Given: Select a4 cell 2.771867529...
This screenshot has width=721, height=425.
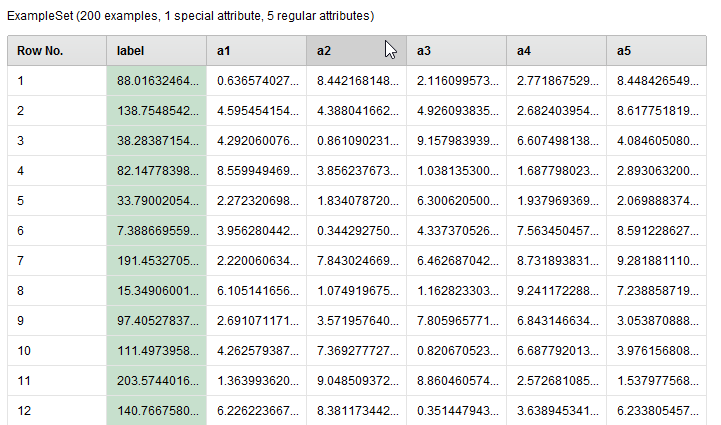Looking at the screenshot, I should pos(556,81).
